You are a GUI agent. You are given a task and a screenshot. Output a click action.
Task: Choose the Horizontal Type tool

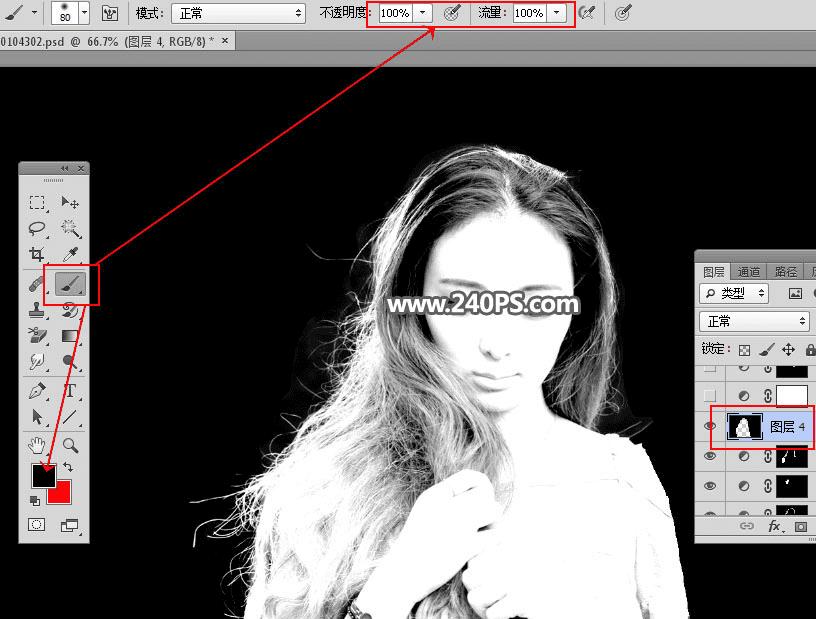pyautogui.click(x=70, y=390)
